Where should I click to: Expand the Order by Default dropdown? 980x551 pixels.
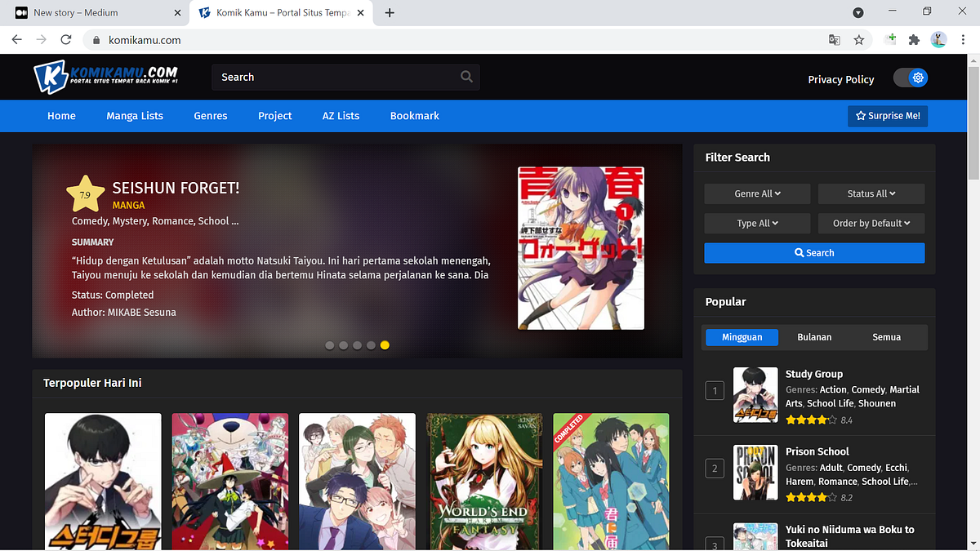tap(871, 223)
